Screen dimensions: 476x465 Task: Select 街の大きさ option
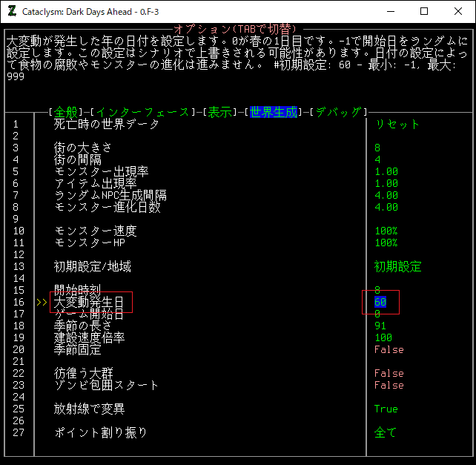tap(84, 148)
